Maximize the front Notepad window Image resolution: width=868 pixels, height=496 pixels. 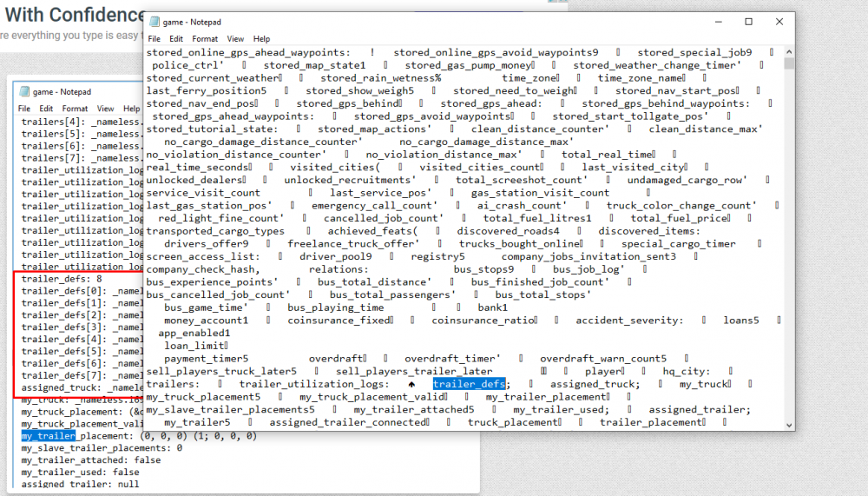coord(748,21)
